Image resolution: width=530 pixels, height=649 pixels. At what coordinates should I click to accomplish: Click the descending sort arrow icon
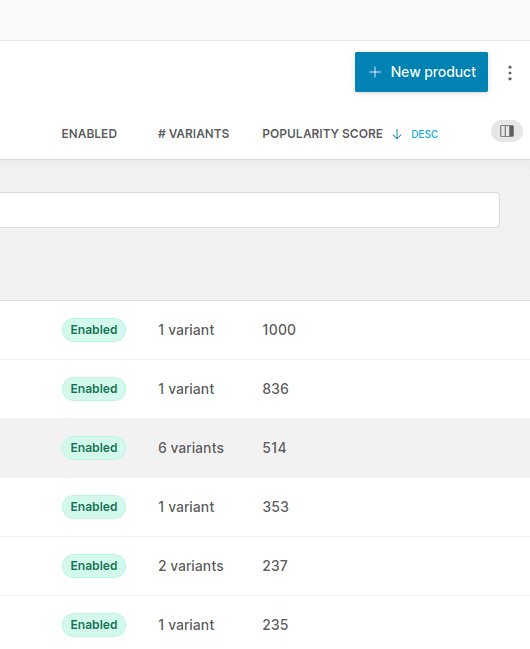pos(397,134)
